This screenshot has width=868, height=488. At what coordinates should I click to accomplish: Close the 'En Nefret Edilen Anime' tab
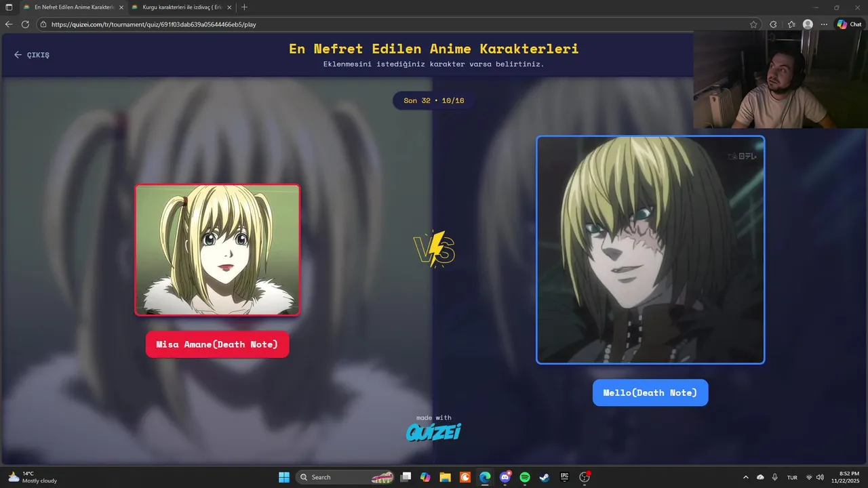121,7
